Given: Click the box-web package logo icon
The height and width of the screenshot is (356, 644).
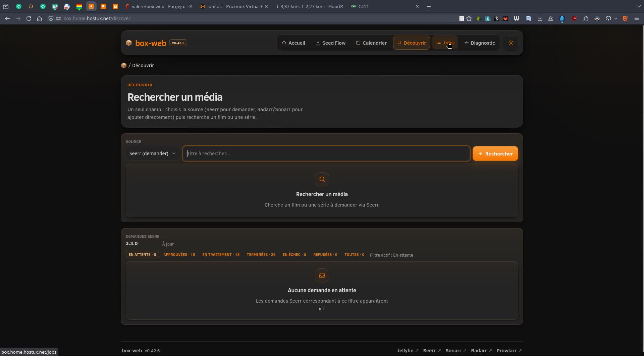Looking at the screenshot, I should pyautogui.click(x=129, y=43).
